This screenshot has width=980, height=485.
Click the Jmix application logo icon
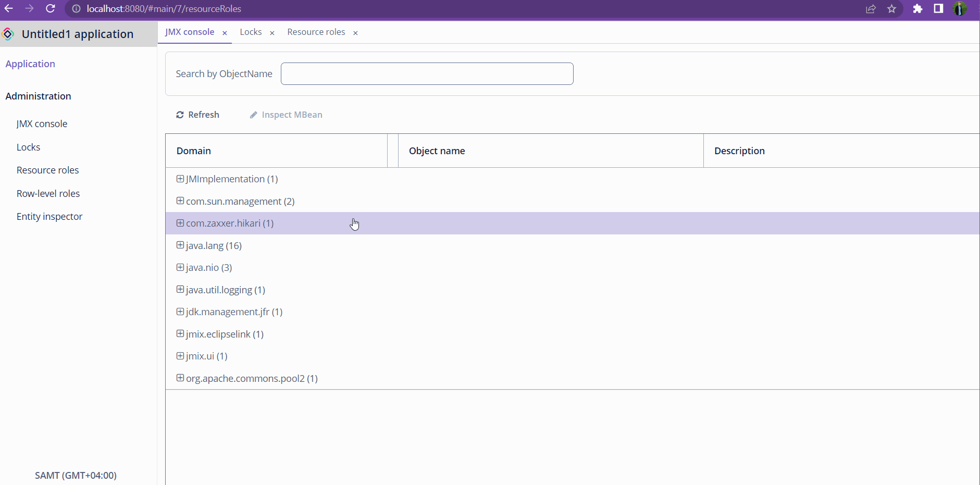(8, 34)
